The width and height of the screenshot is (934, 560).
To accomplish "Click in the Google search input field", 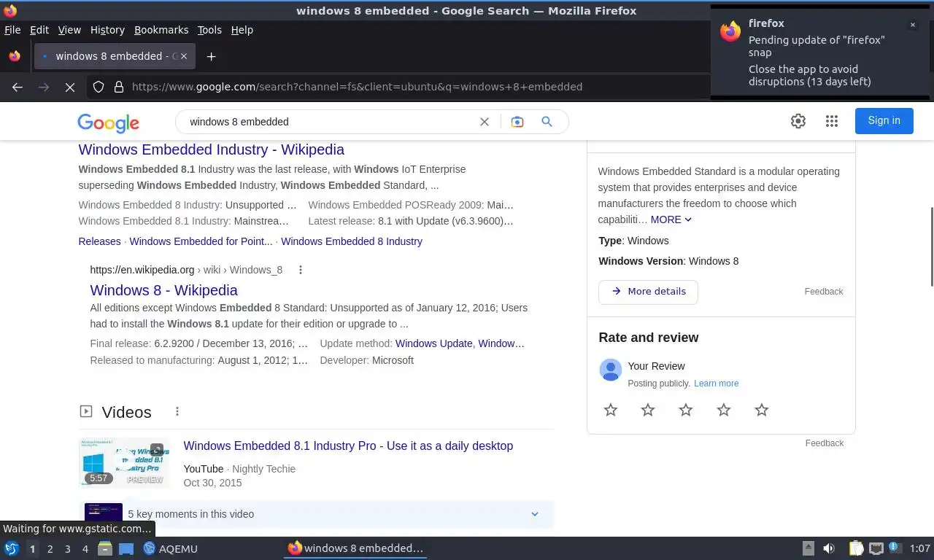I will pos(328,122).
